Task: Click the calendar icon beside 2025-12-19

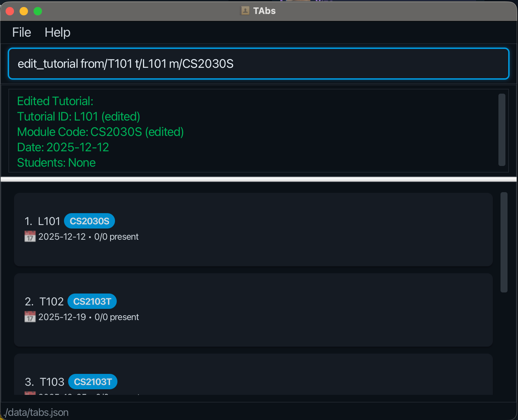Action: pos(30,317)
